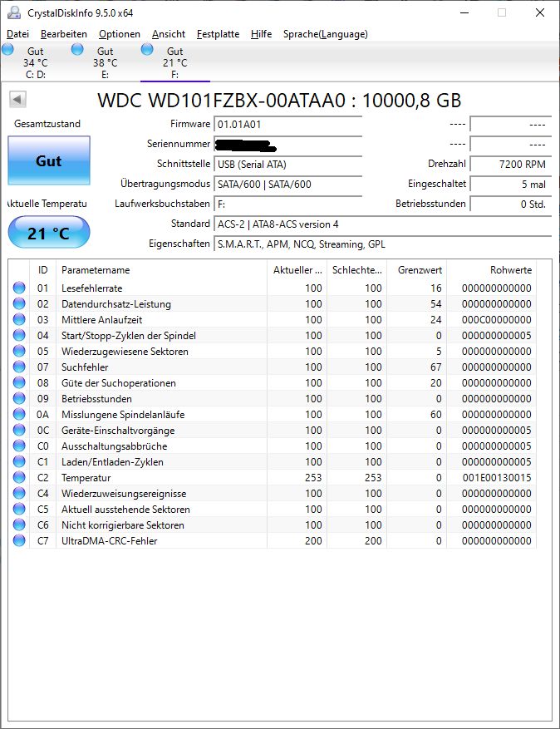
Task: Click the Firmware field 01.01A01
Action: tap(287, 125)
